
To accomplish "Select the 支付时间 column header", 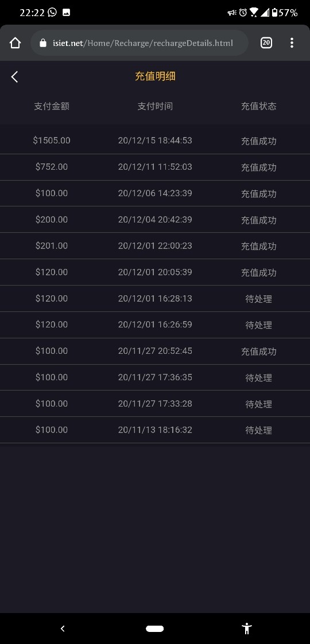I will coord(155,106).
